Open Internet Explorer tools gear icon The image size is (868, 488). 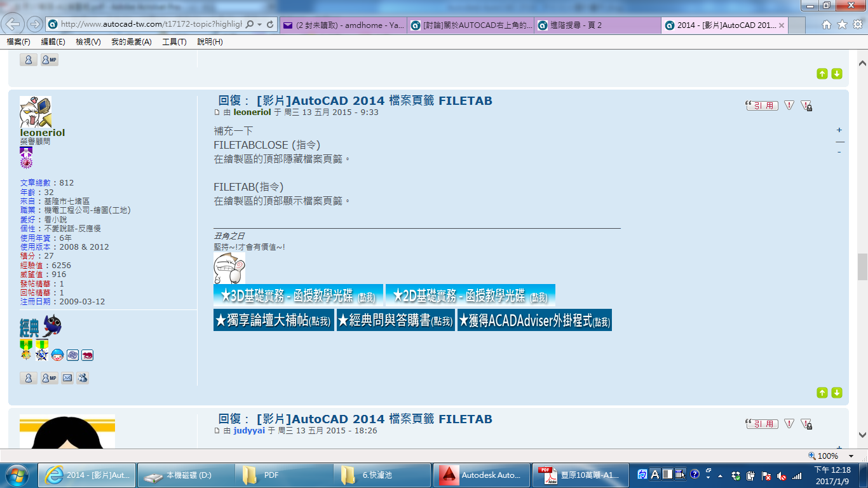[857, 24]
